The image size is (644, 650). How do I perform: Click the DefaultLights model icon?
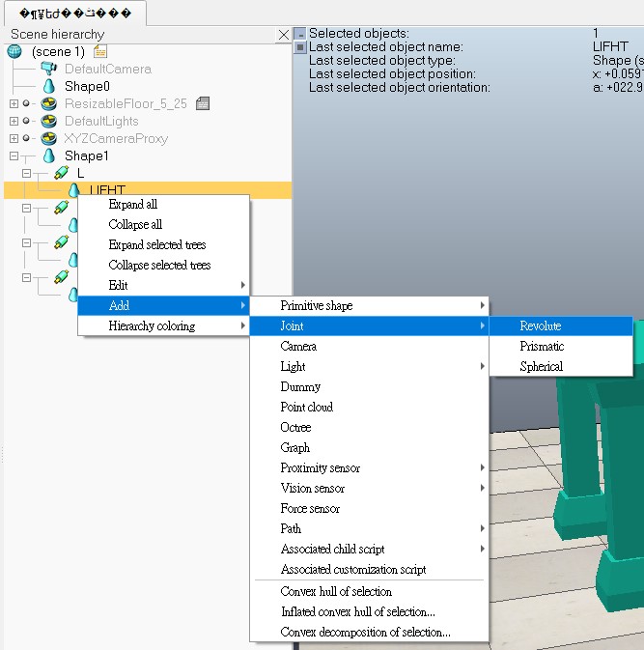click(x=49, y=121)
